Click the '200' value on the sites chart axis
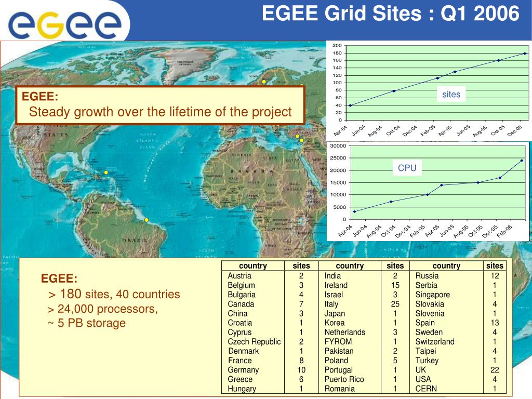 coord(337,45)
